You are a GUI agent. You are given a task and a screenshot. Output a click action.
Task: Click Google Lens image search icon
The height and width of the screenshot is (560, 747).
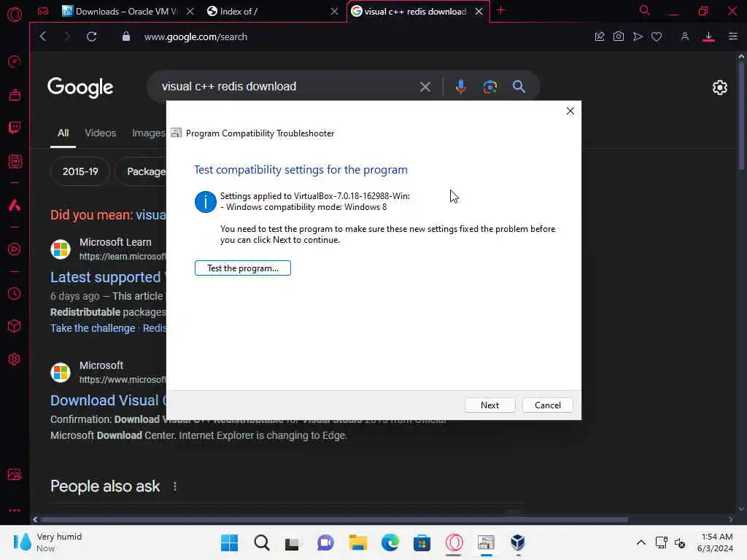[x=489, y=86]
